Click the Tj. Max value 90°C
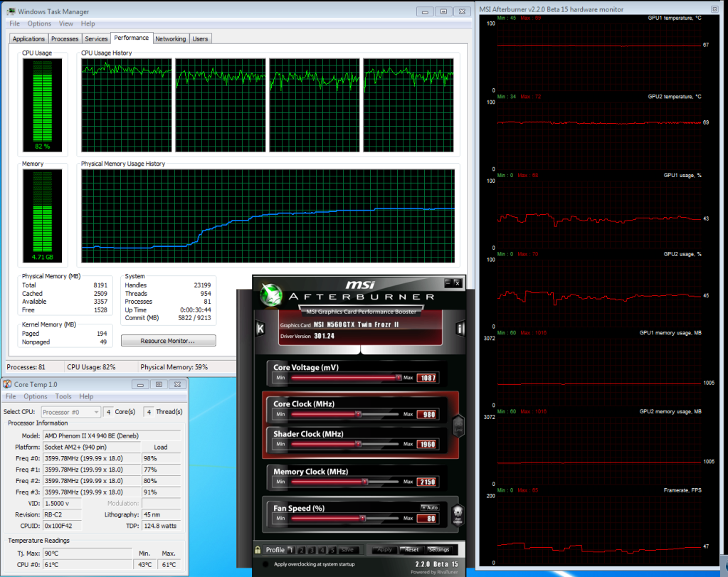Image resolution: width=728 pixels, height=577 pixels. pyautogui.click(x=88, y=554)
